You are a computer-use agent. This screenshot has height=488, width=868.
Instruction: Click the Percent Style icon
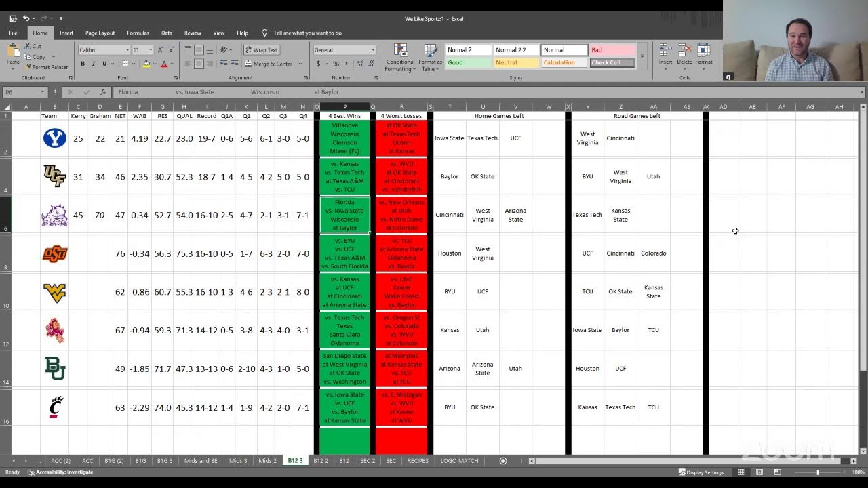[x=336, y=64]
